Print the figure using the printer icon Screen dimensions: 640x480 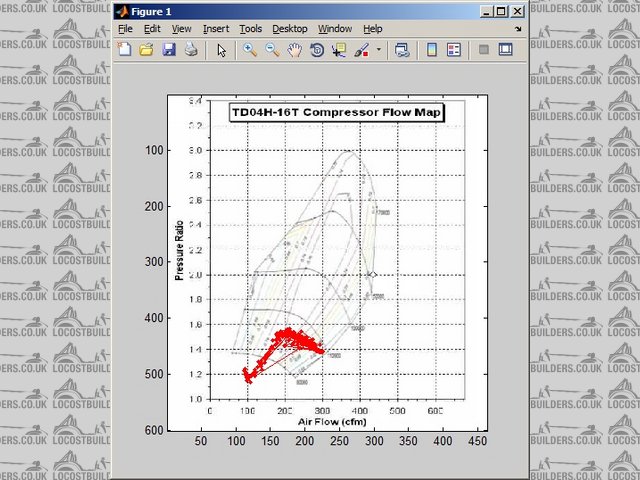tap(191, 49)
